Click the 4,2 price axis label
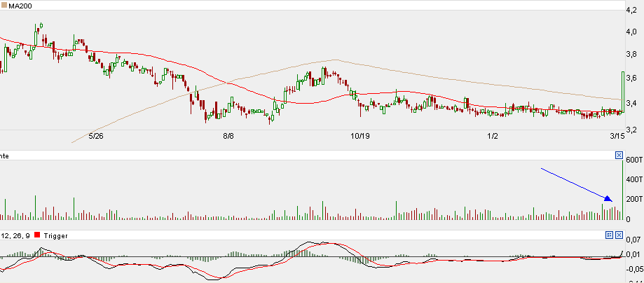644x283 pixels. 631,11
